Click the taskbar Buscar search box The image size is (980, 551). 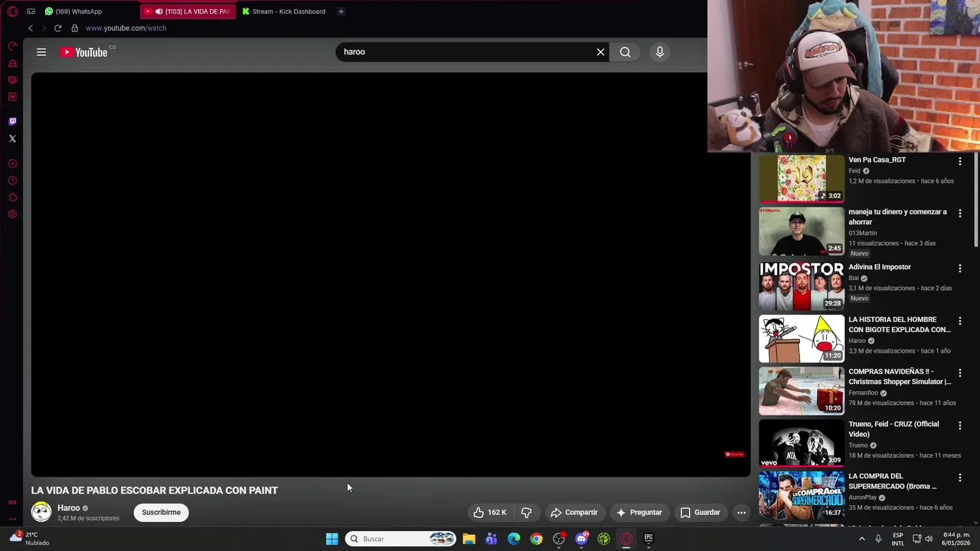(400, 539)
